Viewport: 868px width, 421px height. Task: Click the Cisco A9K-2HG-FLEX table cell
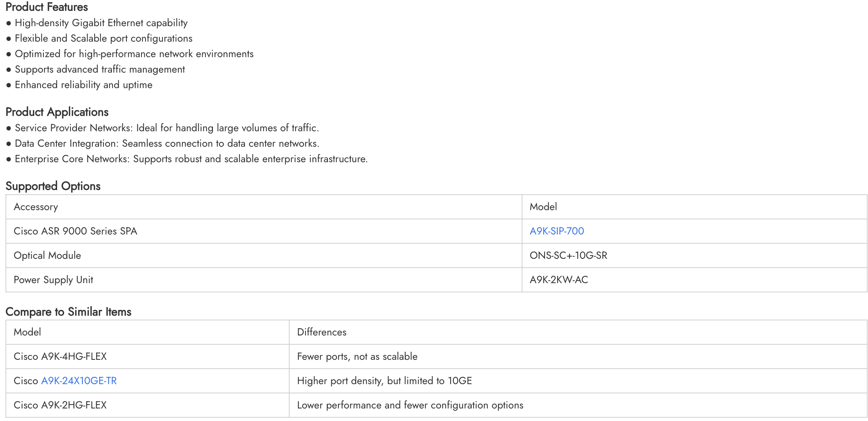click(x=60, y=405)
